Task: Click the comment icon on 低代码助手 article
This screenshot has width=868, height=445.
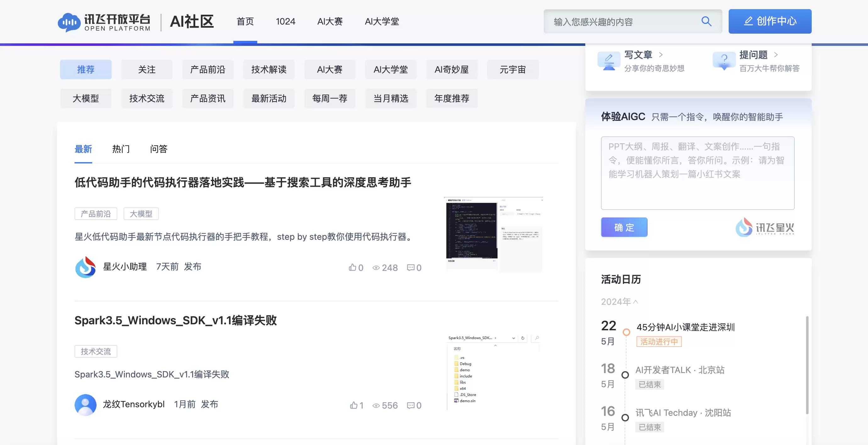Action: [x=410, y=268]
